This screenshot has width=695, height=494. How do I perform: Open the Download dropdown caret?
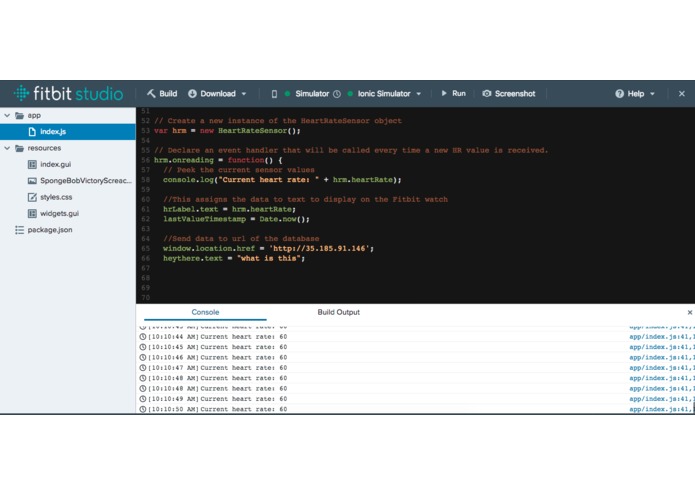coord(244,94)
